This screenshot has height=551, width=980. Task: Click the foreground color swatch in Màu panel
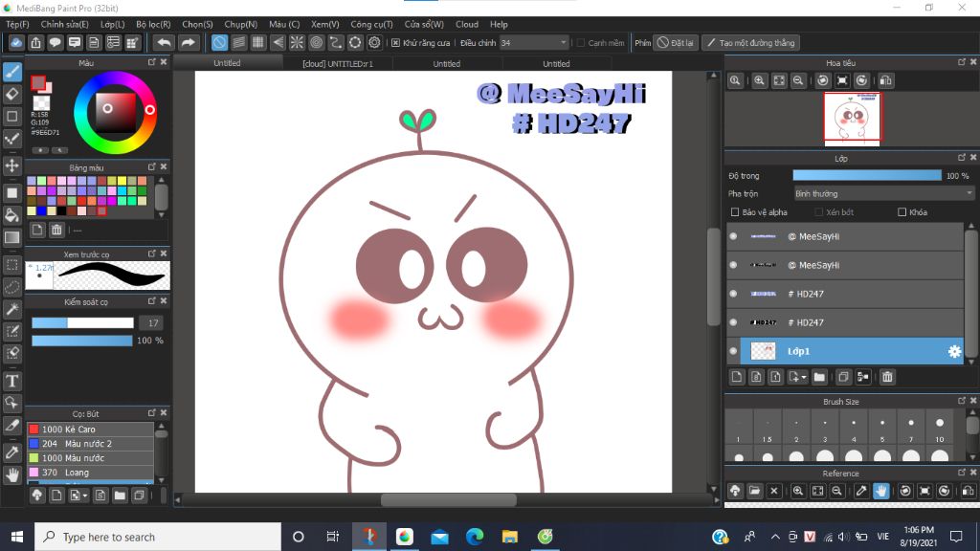[x=38, y=82]
